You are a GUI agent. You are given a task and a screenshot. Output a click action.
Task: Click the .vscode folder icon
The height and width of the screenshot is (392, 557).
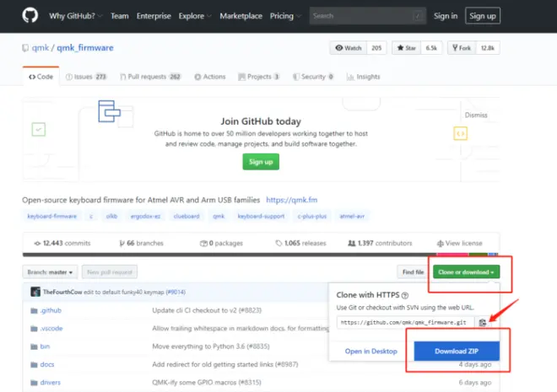point(34,329)
